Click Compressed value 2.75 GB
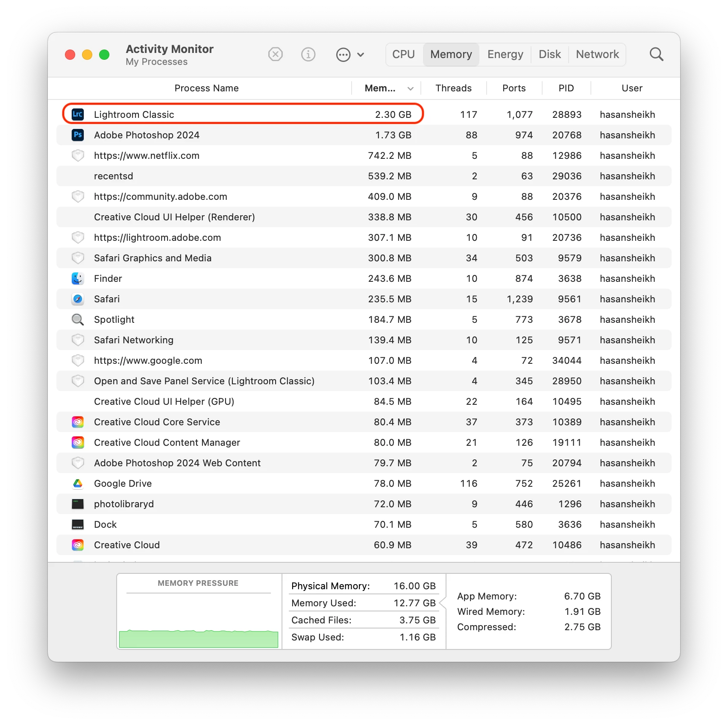This screenshot has width=728, height=725. (582, 627)
